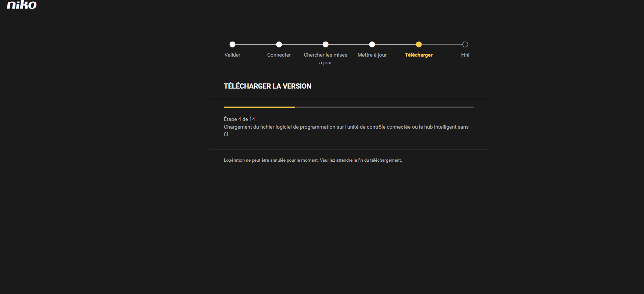The height and width of the screenshot is (294, 644).
Task: Click the Fini step label
Action: 465,55
